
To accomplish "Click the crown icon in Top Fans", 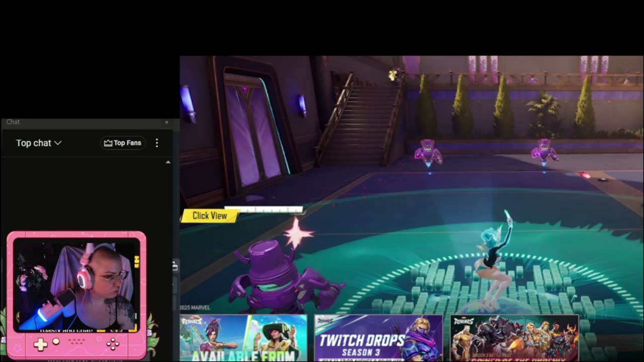I will [x=108, y=143].
